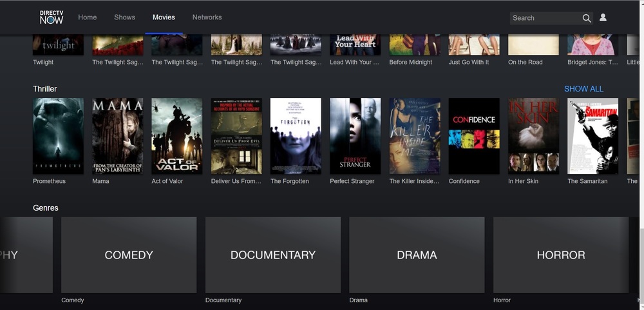Click the In Her Skin caption

point(523,181)
